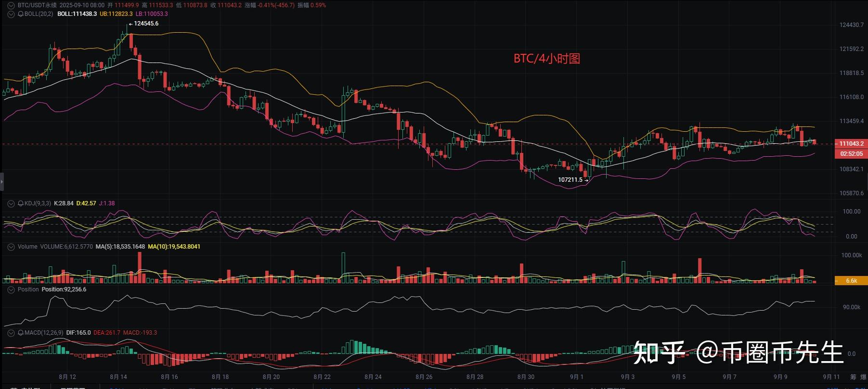Click the orange 6.6k volume tag

point(851,281)
